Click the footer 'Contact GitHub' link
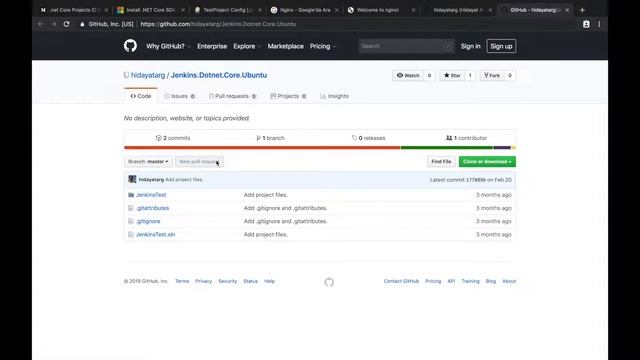The height and width of the screenshot is (360, 640). [x=401, y=281]
